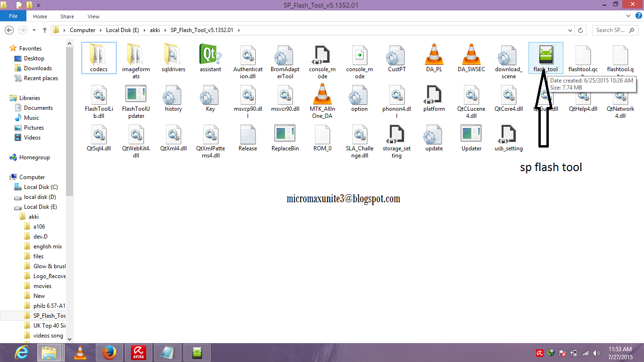Select the QtWebKit4.dll file icon
The image size is (644, 362).
point(136,133)
